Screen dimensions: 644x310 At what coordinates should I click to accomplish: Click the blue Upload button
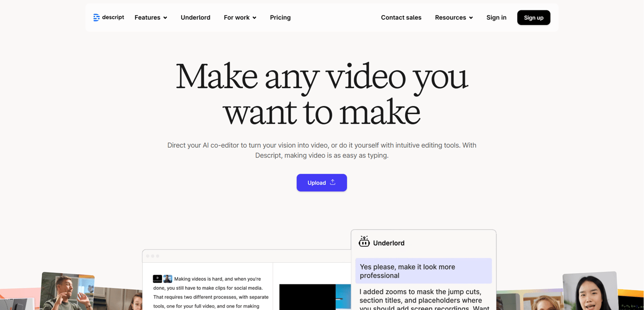pos(322,183)
